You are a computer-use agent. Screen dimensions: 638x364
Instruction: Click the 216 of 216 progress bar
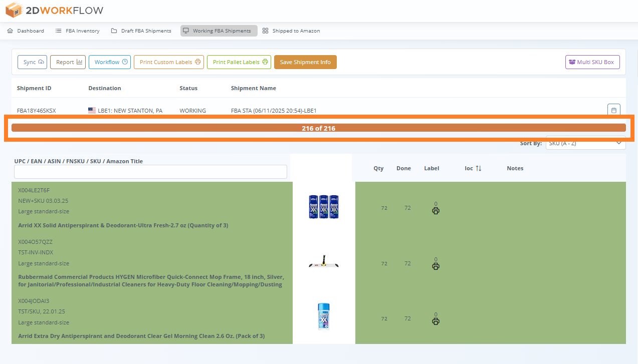[319, 128]
